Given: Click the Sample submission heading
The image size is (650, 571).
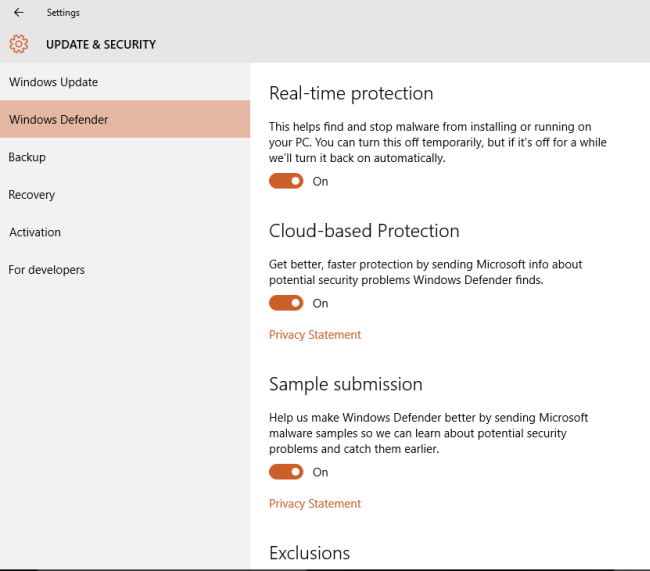Looking at the screenshot, I should point(346,385).
